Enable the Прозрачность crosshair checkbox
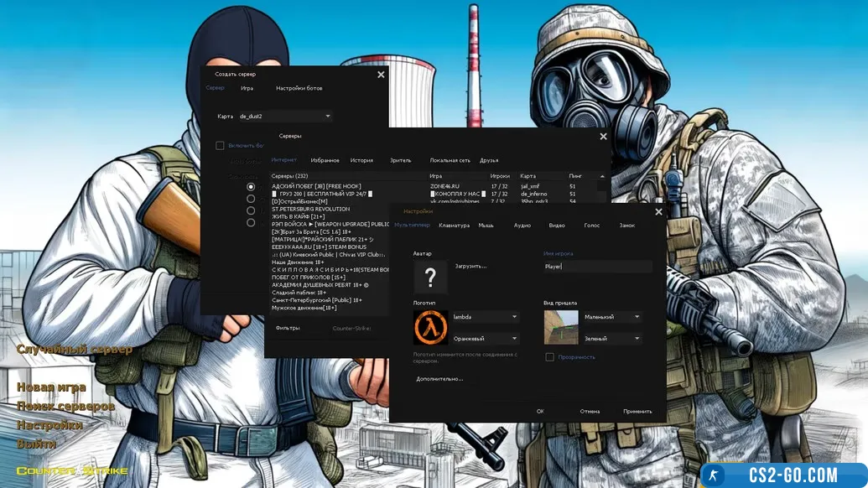This screenshot has height=488, width=868. (x=549, y=357)
